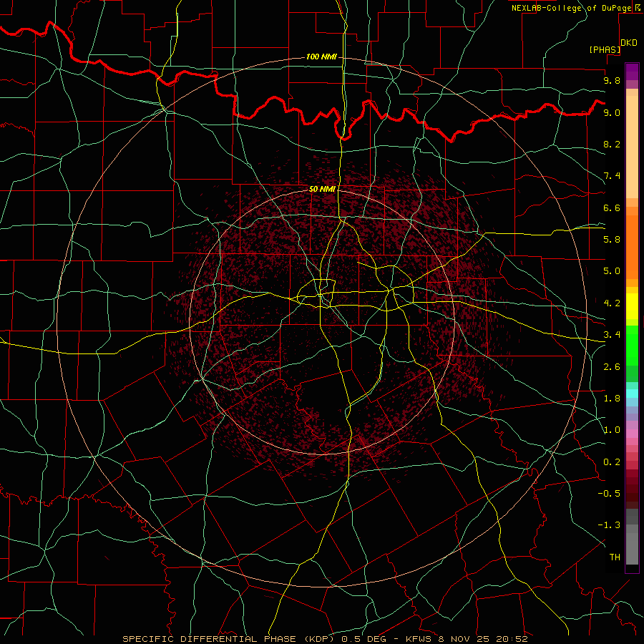Click the 6.6 value on color scale
The height and width of the screenshot is (644, 644).
tap(612, 208)
